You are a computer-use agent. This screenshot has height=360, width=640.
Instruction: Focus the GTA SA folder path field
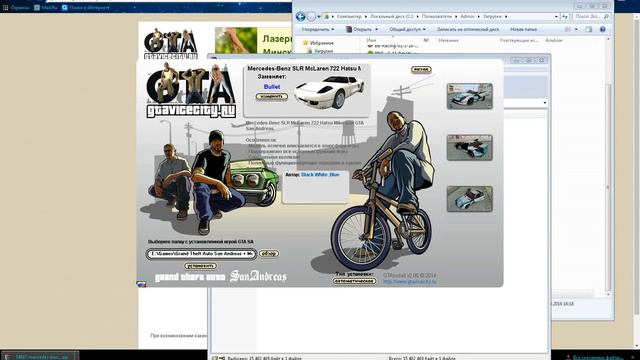coord(201,254)
